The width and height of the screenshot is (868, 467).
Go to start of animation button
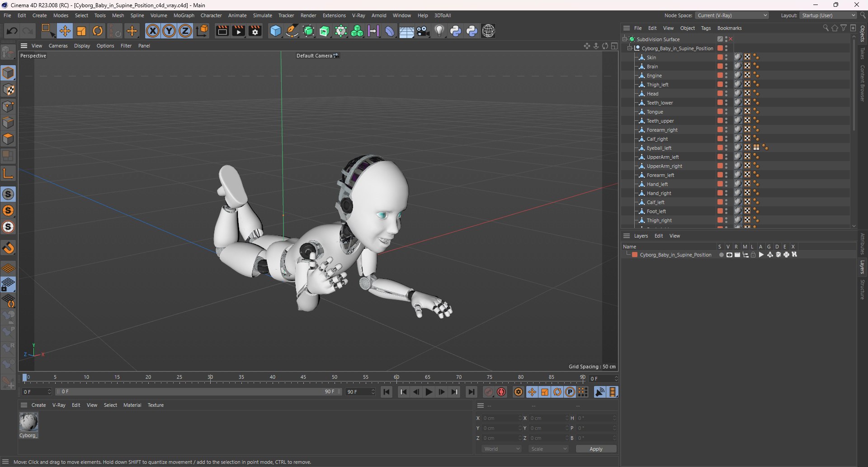pyautogui.click(x=387, y=392)
